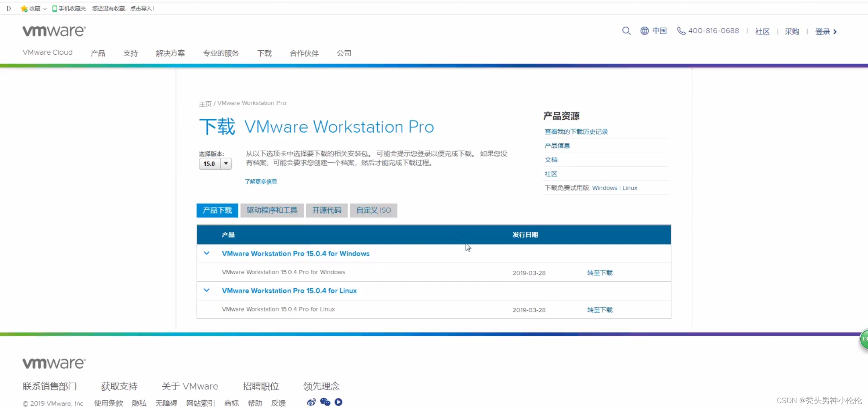Open the 专业的服务 navigation menu
This screenshot has height=408, width=868.
[x=221, y=53]
